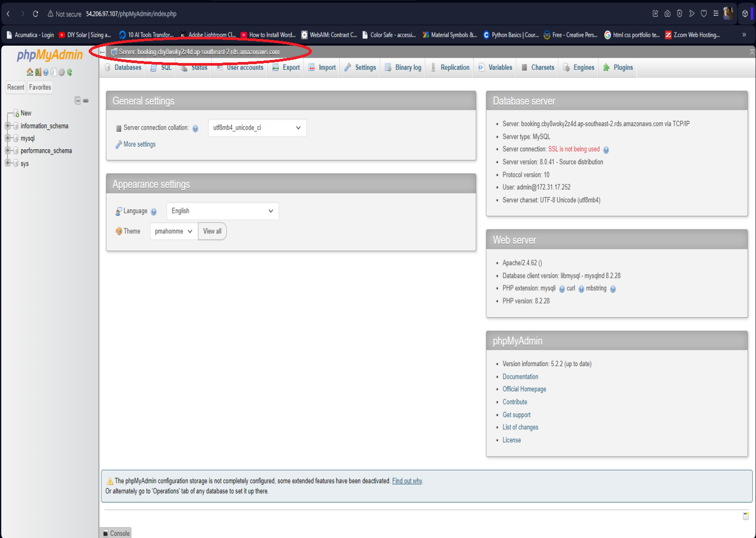Open phpMyAdmin documentation blue question icon in sidebar
This screenshot has width=756, height=538.
coord(46,73)
